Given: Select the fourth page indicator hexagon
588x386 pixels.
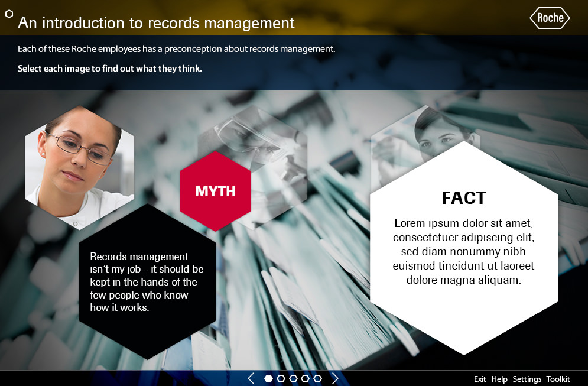Looking at the screenshot, I should click(306, 378).
